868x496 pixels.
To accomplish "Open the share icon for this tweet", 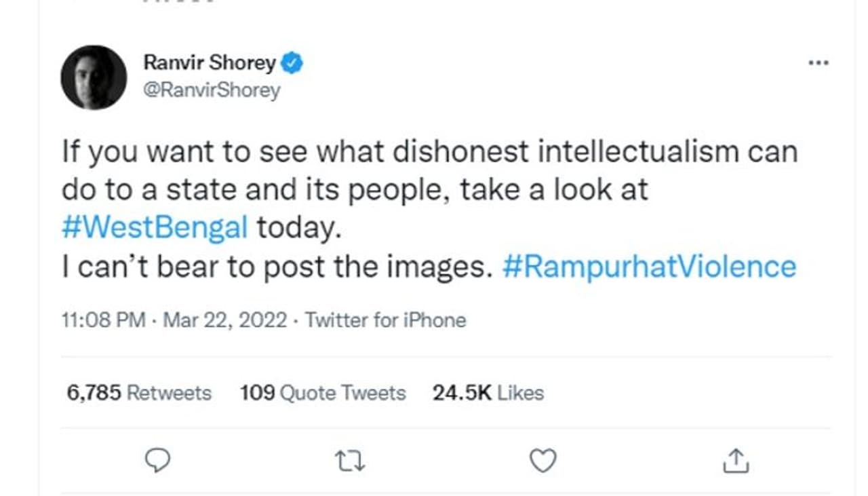I will coord(736,461).
